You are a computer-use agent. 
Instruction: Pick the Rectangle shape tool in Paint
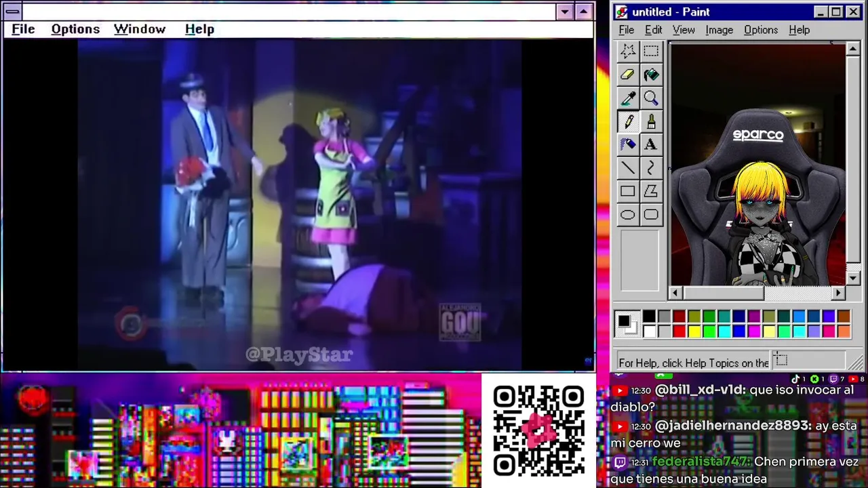(628, 191)
